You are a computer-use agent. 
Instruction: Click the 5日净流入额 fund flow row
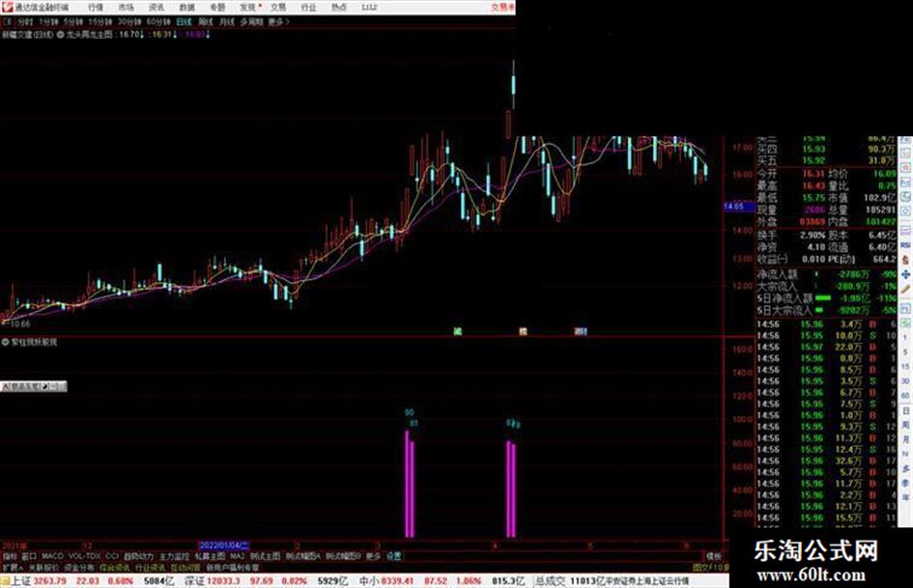coord(826,298)
